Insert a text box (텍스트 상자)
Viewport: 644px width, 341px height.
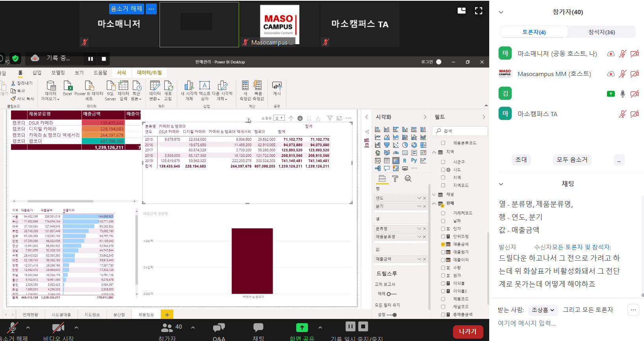coord(204,91)
